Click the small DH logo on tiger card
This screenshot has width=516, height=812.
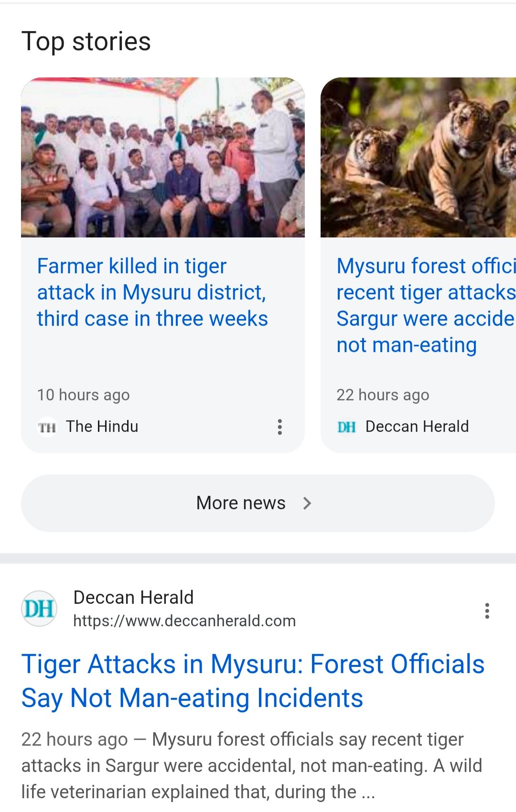(x=346, y=427)
